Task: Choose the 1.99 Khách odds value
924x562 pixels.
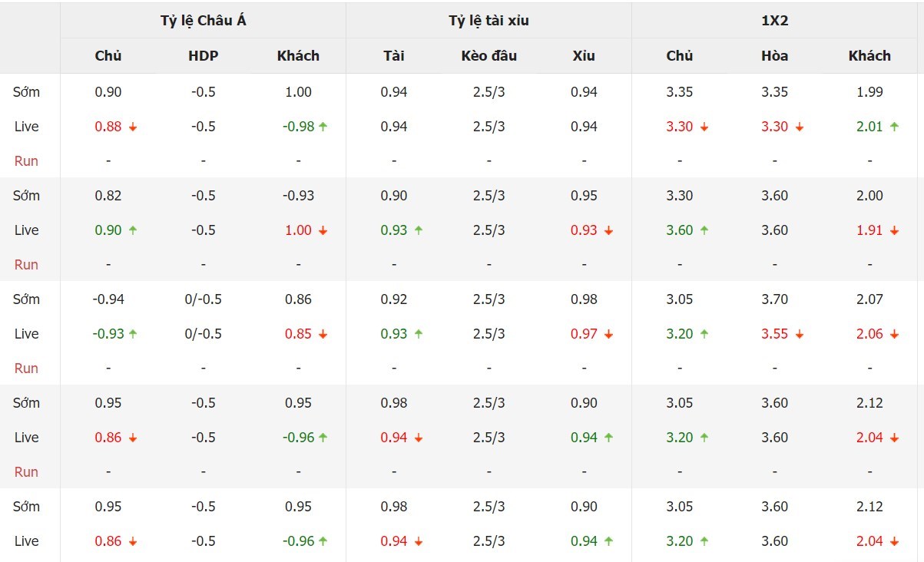Action: (869, 92)
